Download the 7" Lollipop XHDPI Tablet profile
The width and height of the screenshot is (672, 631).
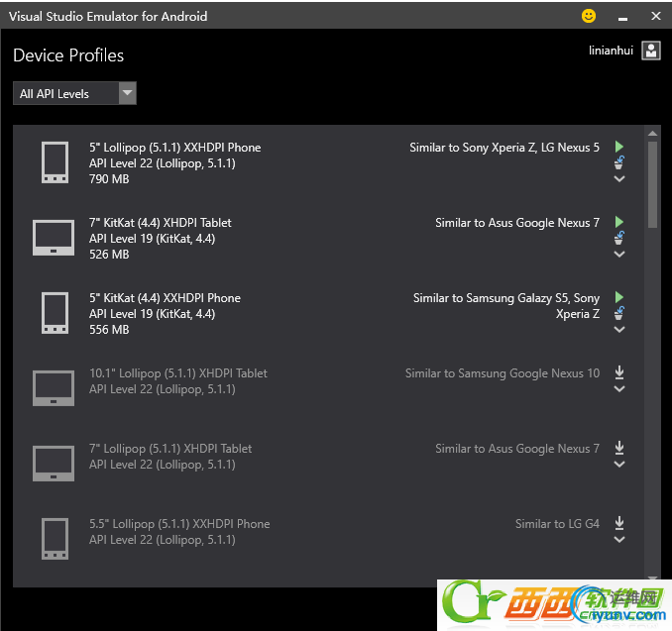618,448
